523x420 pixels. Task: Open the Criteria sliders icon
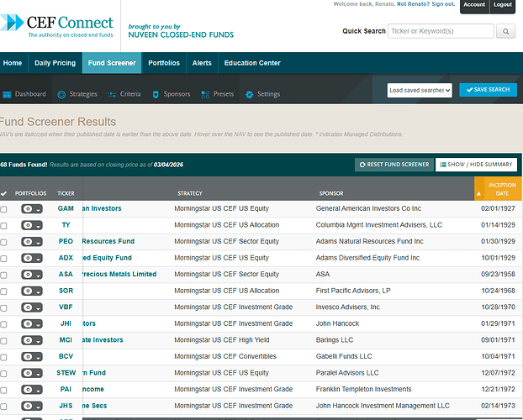click(114, 95)
